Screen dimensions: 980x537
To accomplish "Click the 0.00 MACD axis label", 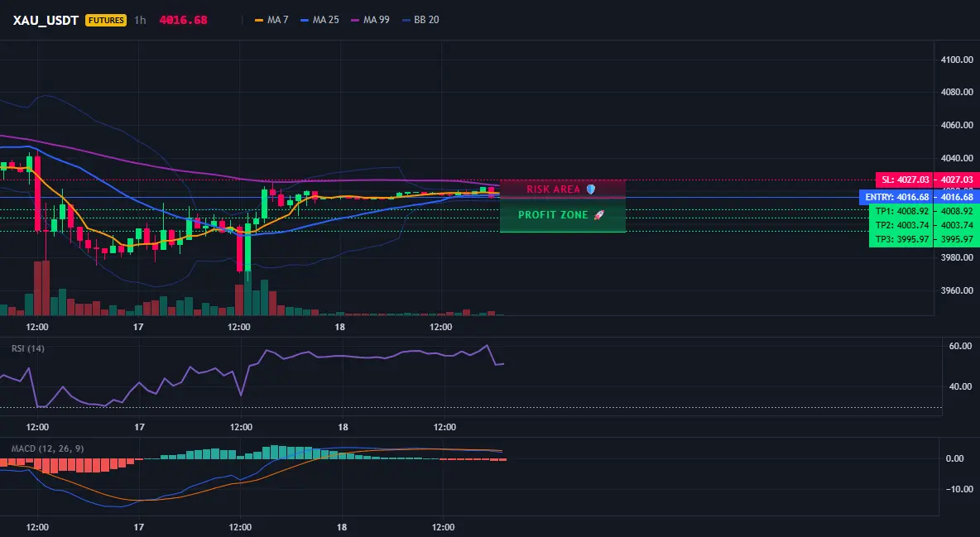I will pos(955,458).
